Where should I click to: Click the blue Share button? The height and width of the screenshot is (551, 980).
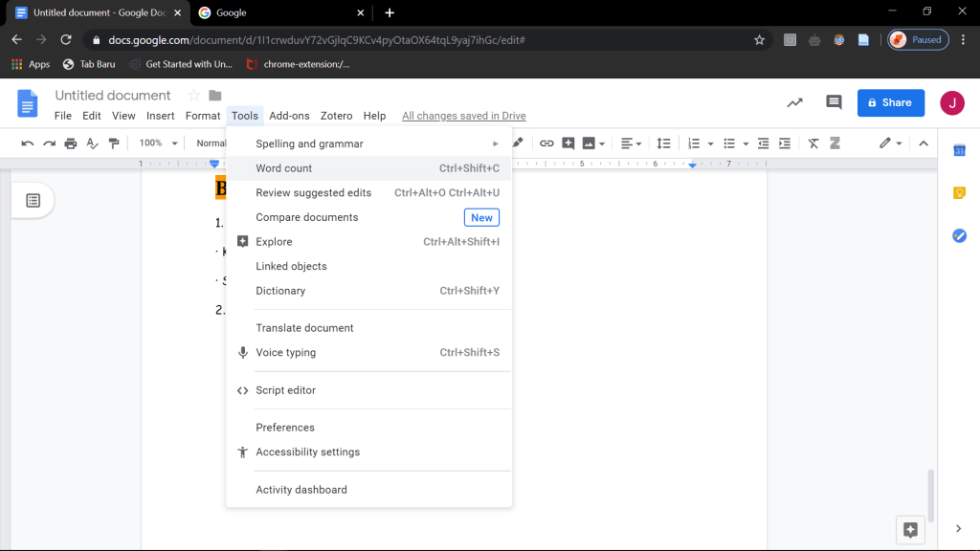890,102
